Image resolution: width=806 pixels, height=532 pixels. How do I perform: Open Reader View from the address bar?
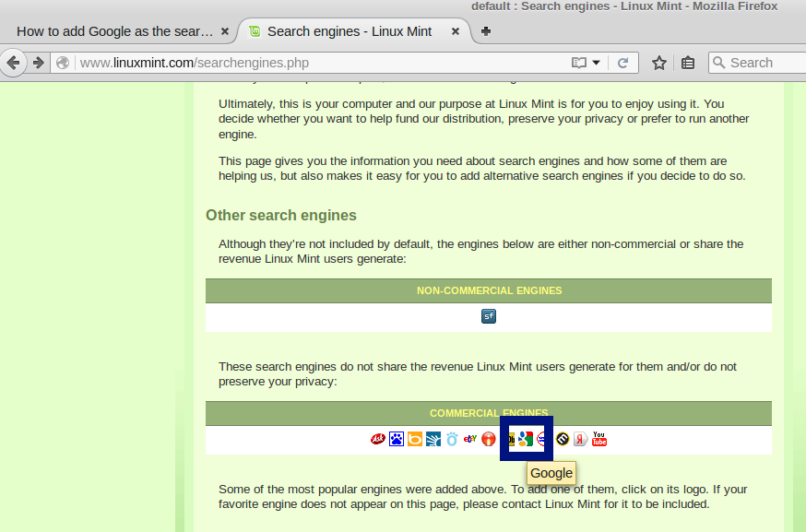pos(579,63)
